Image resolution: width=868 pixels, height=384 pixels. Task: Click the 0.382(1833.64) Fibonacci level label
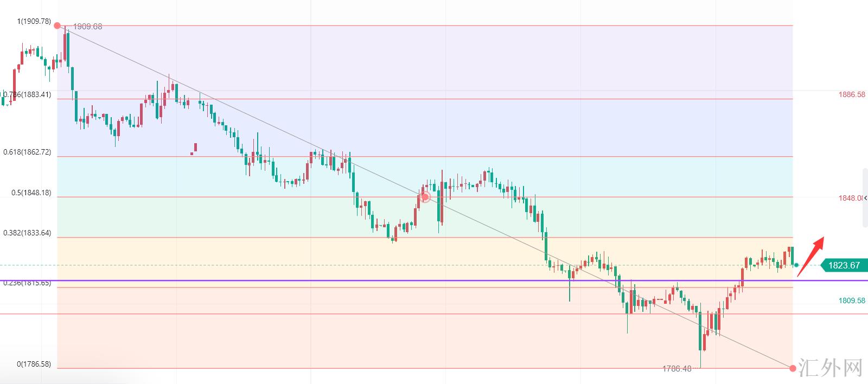(x=27, y=233)
